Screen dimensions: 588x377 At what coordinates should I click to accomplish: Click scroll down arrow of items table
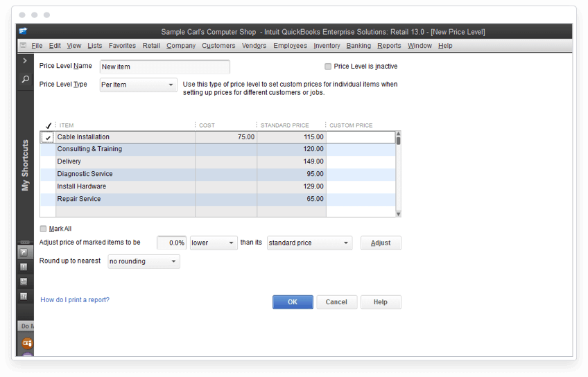398,214
